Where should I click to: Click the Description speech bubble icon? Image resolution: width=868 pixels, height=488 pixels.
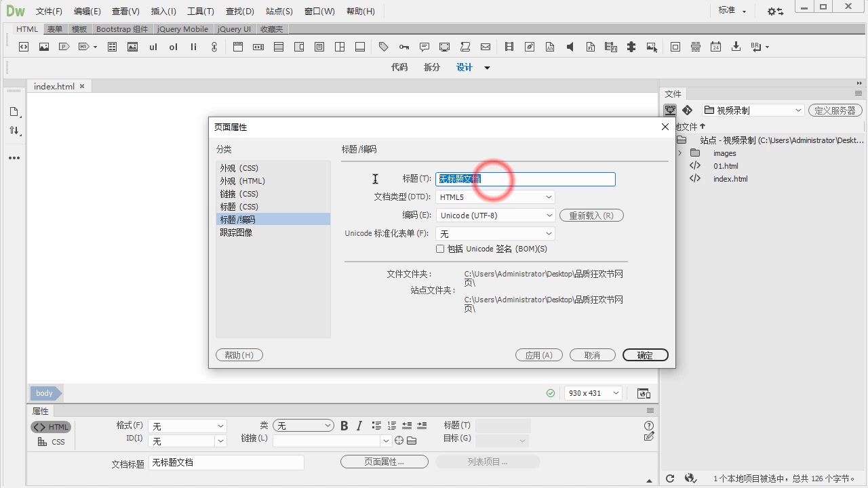point(425,47)
